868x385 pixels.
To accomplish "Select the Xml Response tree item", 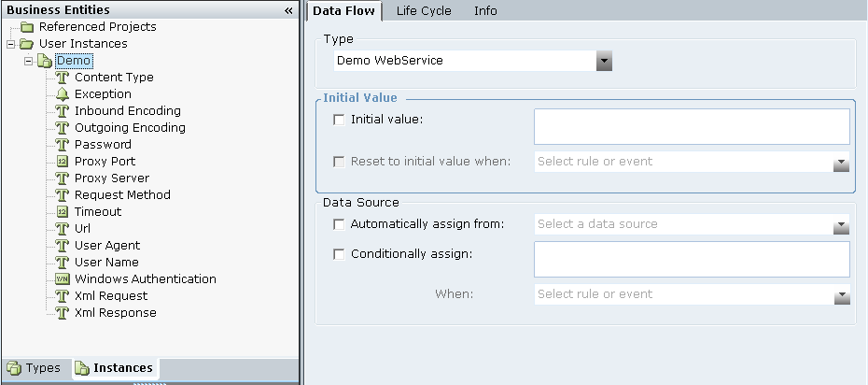I will coord(115,312).
